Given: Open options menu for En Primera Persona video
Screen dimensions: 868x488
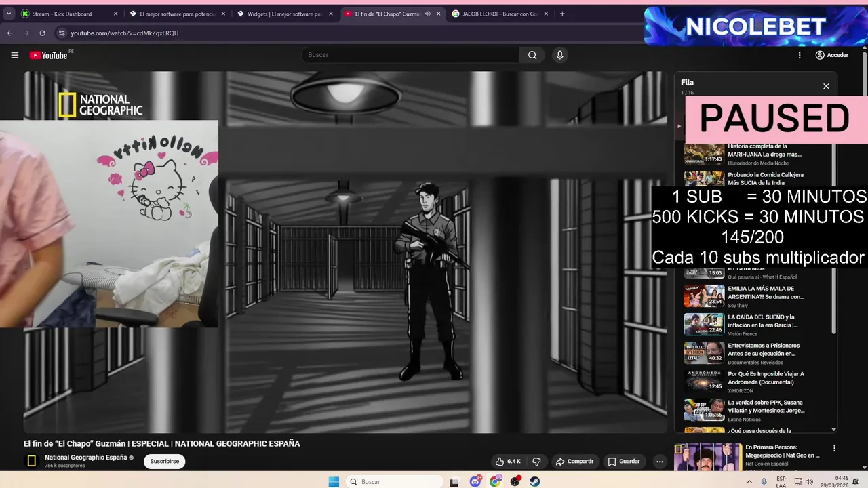Looking at the screenshot, I should tap(834, 448).
